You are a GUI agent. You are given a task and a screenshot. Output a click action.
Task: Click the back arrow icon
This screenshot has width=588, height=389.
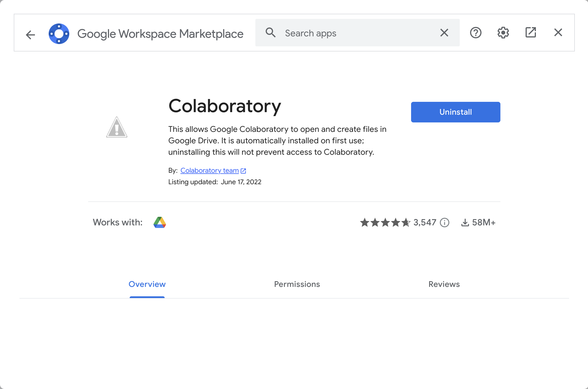[x=30, y=34]
